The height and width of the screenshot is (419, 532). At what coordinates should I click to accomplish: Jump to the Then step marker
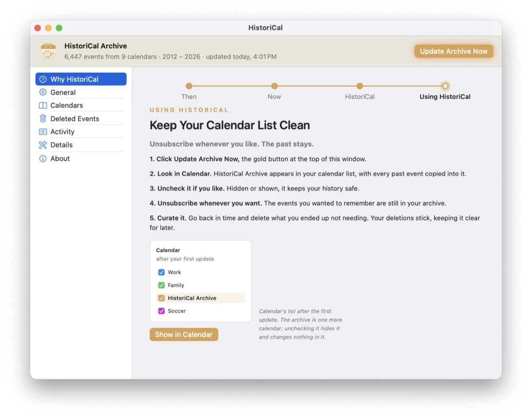189,86
